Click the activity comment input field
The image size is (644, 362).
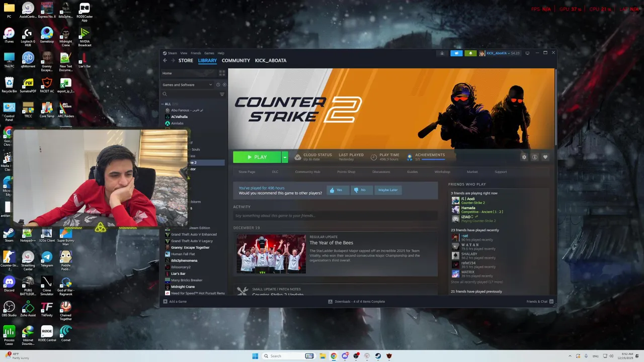tap(335, 216)
